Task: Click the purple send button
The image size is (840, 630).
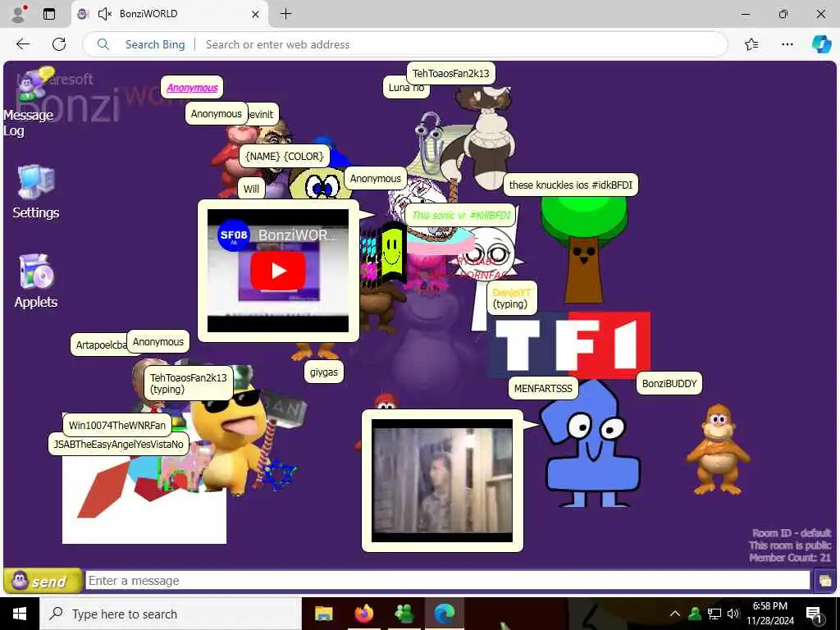Action: tap(43, 581)
